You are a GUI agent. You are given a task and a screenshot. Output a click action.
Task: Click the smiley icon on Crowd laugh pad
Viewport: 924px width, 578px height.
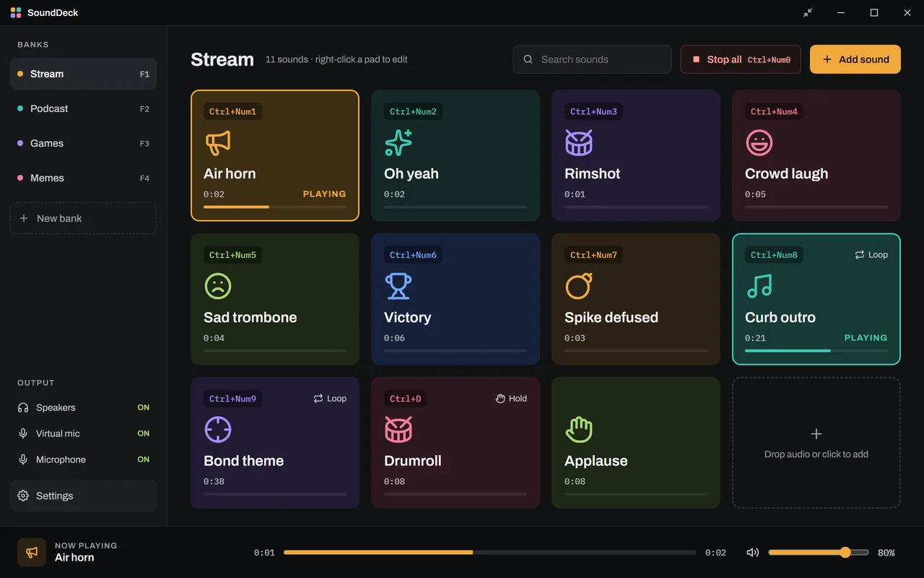(759, 143)
